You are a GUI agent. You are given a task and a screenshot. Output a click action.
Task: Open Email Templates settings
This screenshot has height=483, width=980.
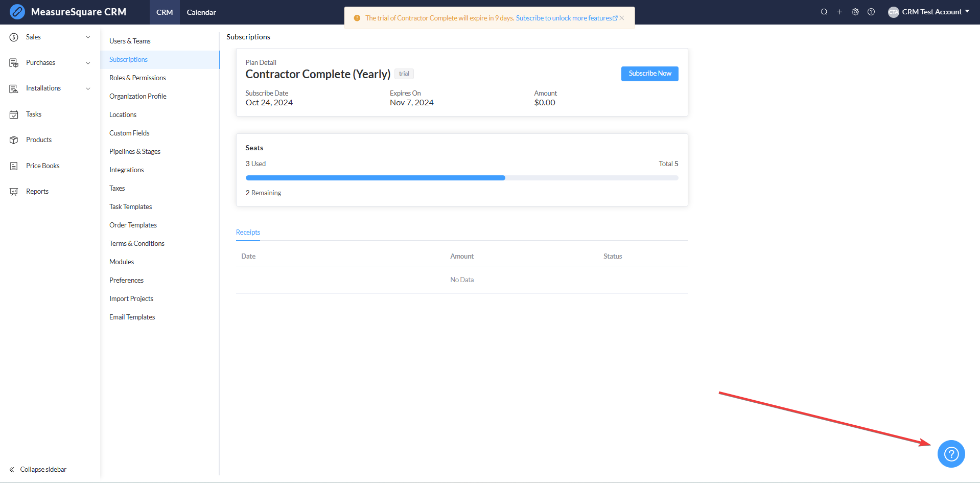pos(160,317)
